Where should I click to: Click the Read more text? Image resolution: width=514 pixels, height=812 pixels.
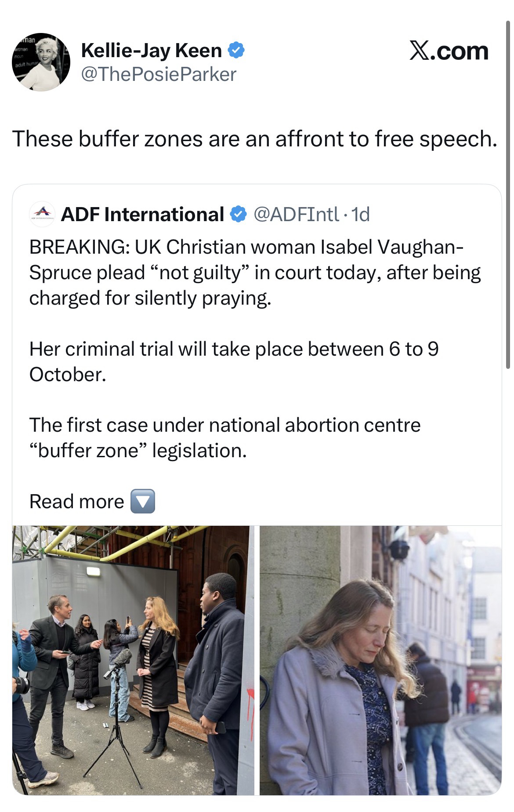(77, 501)
